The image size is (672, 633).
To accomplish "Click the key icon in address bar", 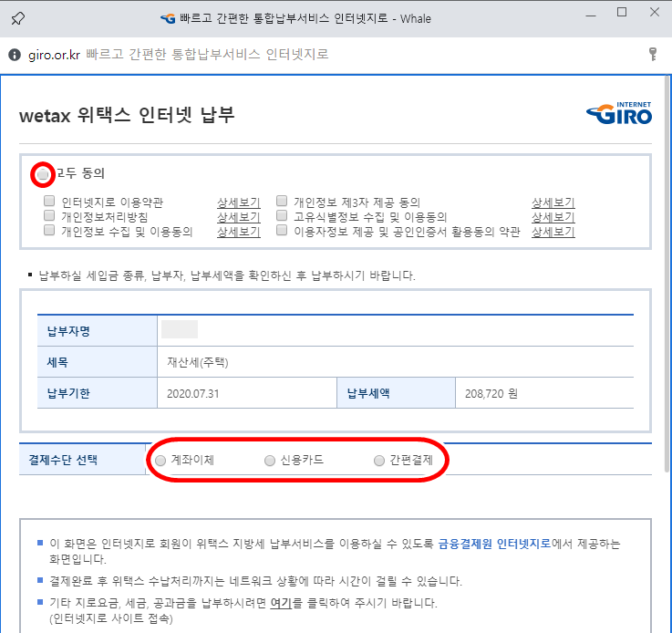I will [653, 54].
